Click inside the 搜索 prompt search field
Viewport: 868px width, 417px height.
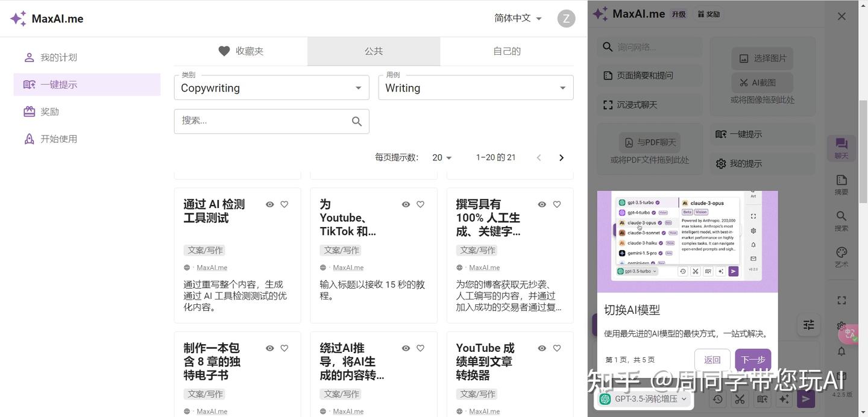[265, 121]
